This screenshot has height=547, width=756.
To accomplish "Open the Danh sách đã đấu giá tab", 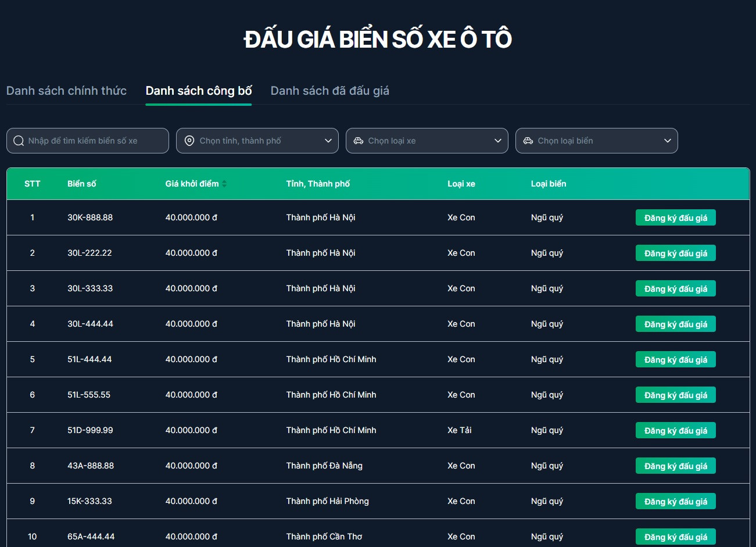I will [x=329, y=91].
